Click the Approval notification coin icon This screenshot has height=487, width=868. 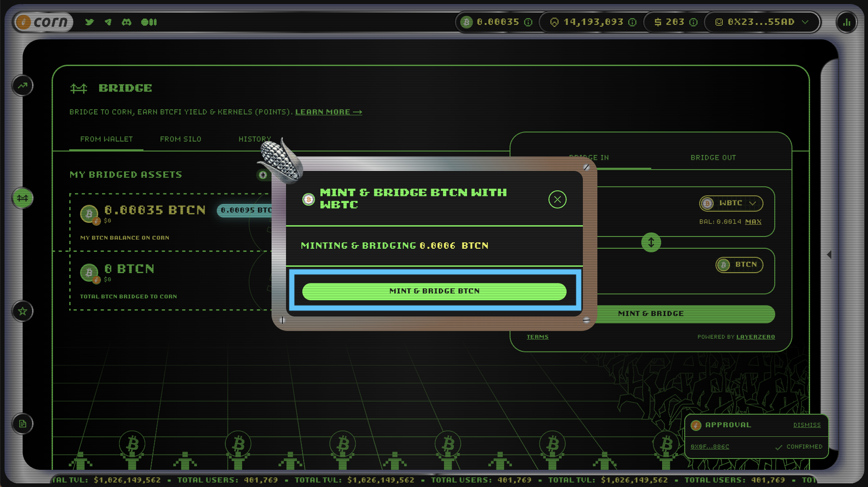(696, 425)
